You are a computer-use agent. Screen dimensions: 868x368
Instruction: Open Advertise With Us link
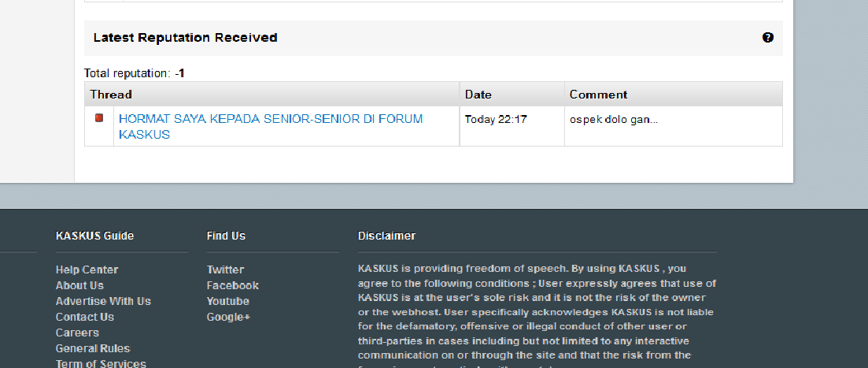click(103, 301)
